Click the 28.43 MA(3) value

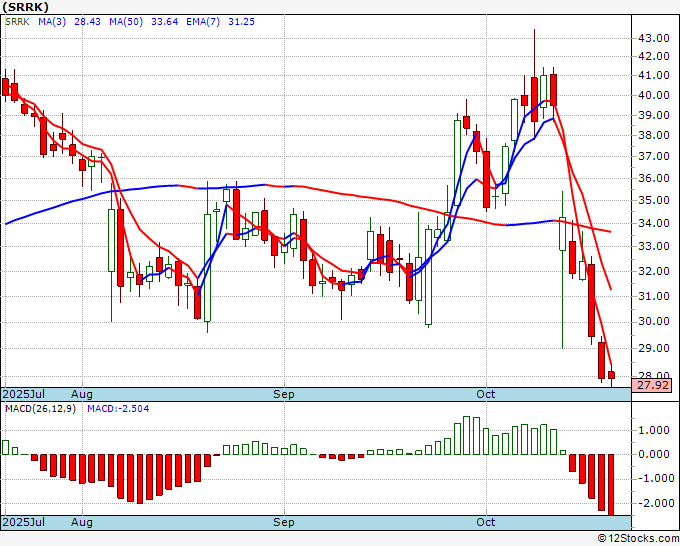click(x=88, y=22)
